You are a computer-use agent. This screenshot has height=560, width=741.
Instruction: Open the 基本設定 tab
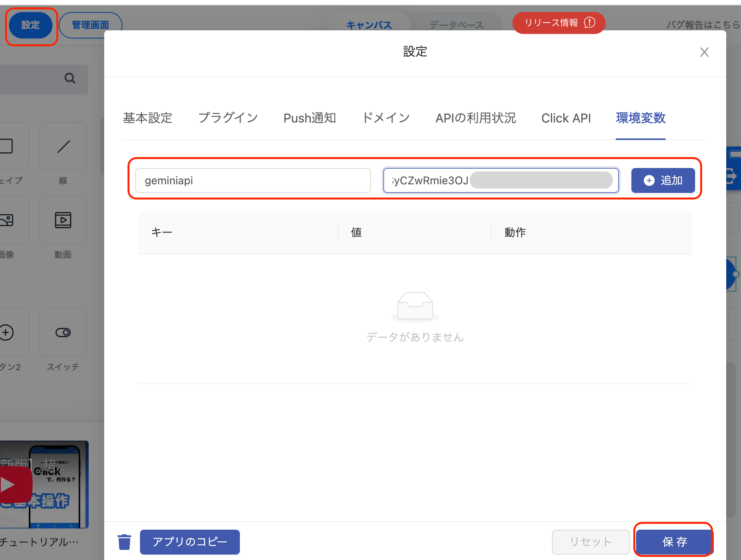tap(147, 118)
